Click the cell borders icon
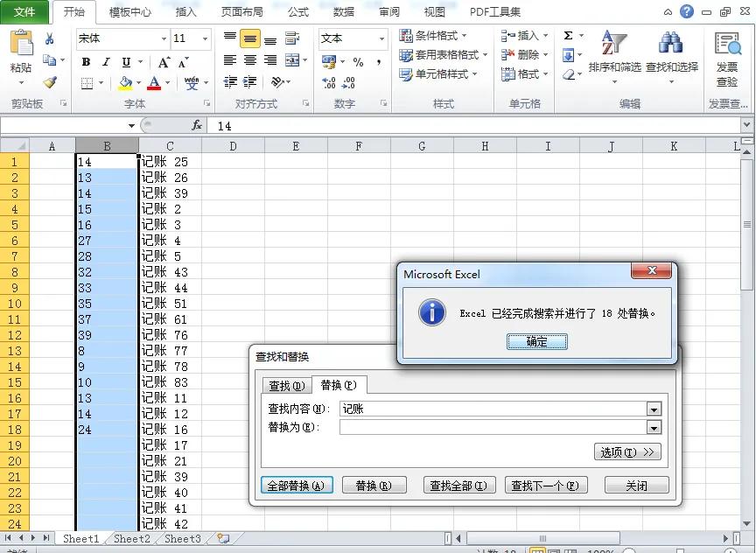 click(87, 83)
